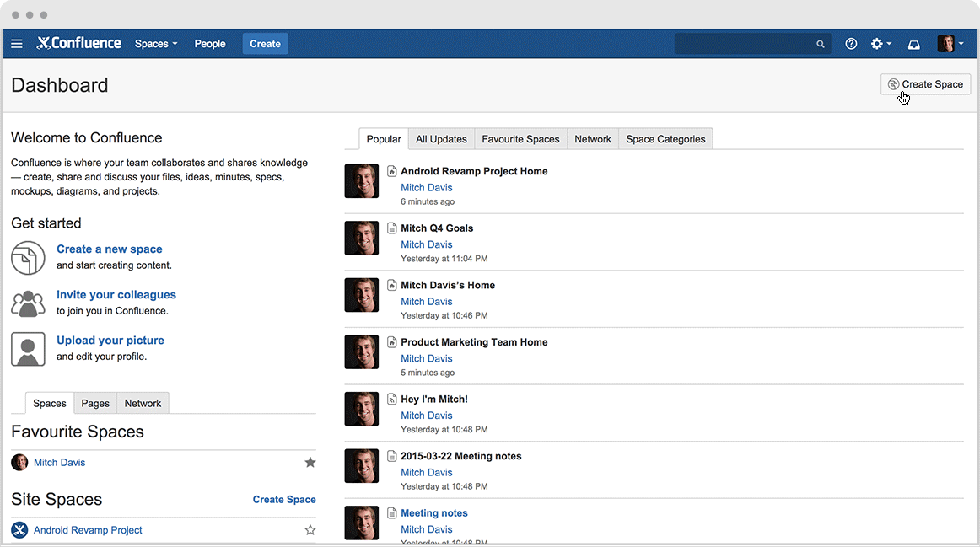Open the Favourite Spaces tab
The width and height of the screenshot is (980, 547).
[x=520, y=139]
